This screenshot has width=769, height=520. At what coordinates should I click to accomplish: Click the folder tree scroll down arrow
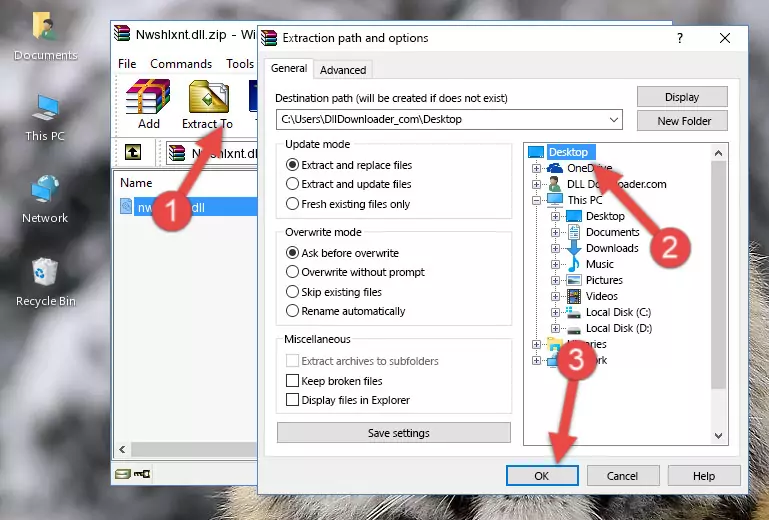tap(718, 436)
